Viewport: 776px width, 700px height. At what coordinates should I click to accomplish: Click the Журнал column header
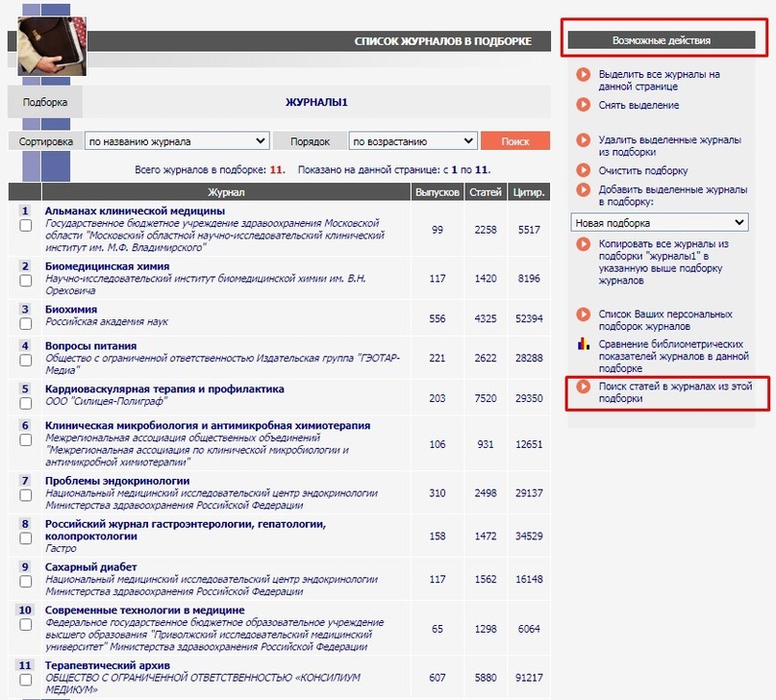click(226, 192)
